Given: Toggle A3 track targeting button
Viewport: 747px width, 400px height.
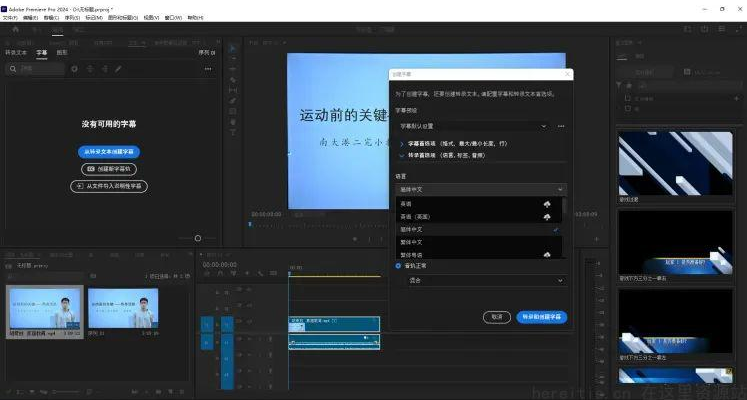Looking at the screenshot, I should pos(227,373).
